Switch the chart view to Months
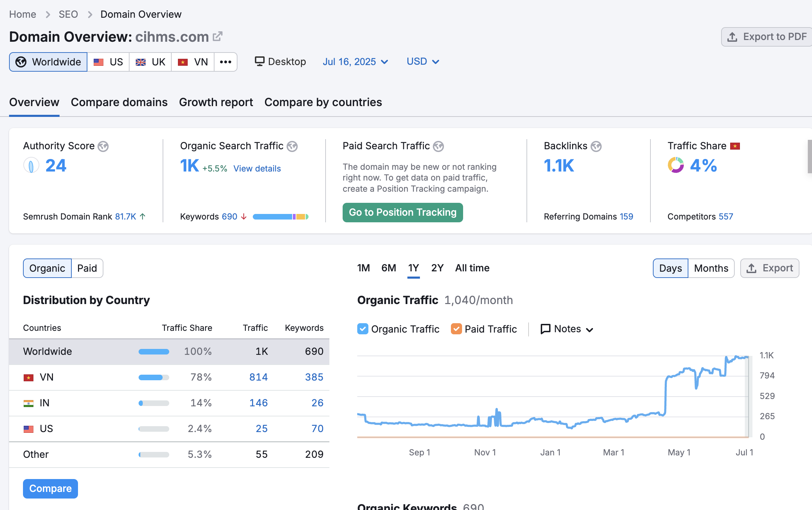 [x=711, y=268]
